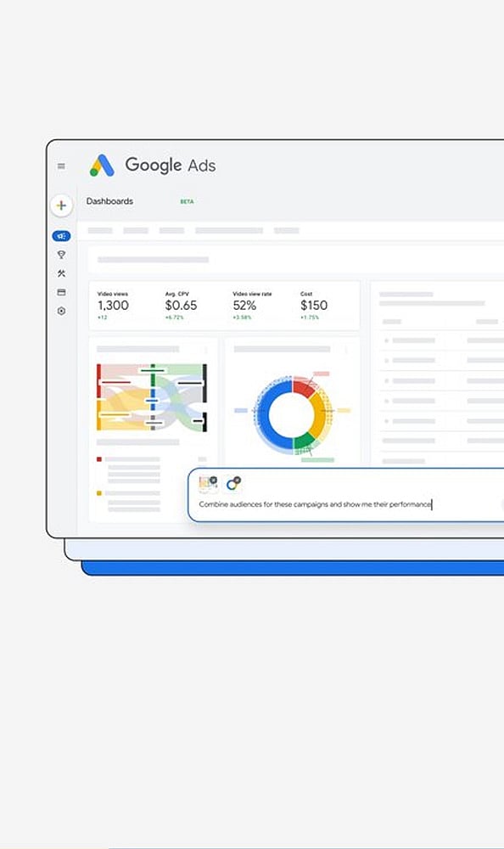Click the blue segment of donut chart
This screenshot has height=849, width=504.
click(x=264, y=416)
